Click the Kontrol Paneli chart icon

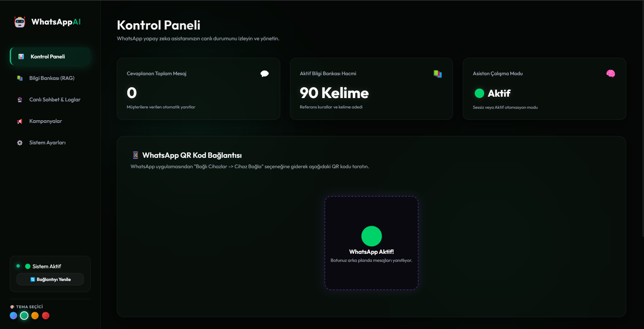point(21,56)
